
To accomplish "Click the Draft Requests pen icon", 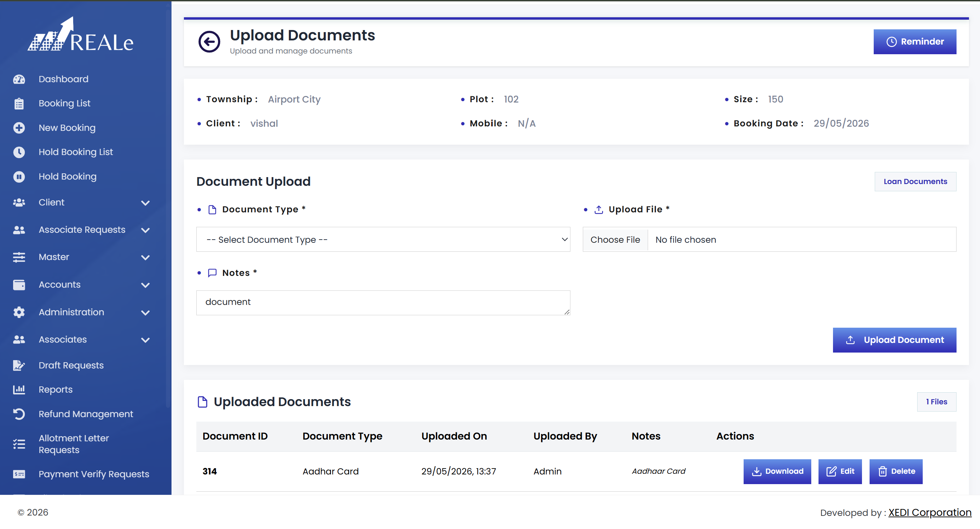I will tap(19, 365).
